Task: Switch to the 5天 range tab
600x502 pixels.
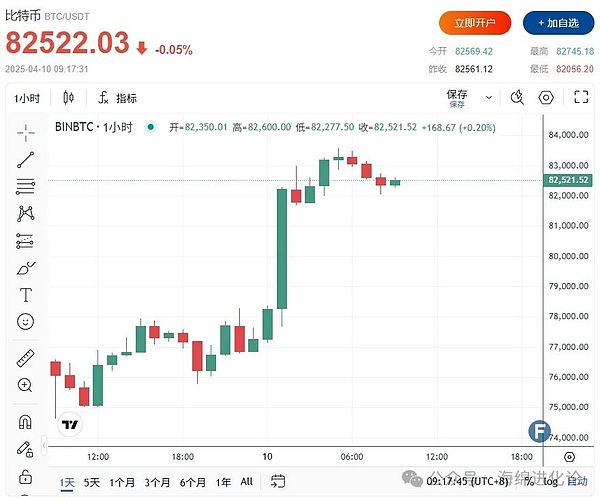Action: (x=92, y=482)
